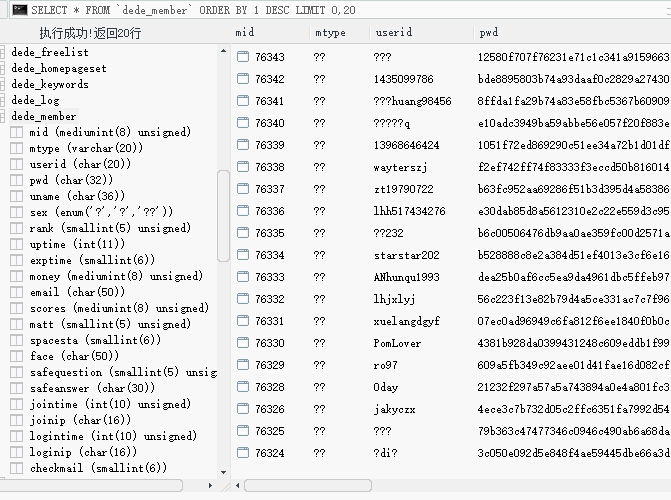This screenshot has width=671, height=500.
Task: Click row icon for mid 76341
Action: tap(243, 101)
